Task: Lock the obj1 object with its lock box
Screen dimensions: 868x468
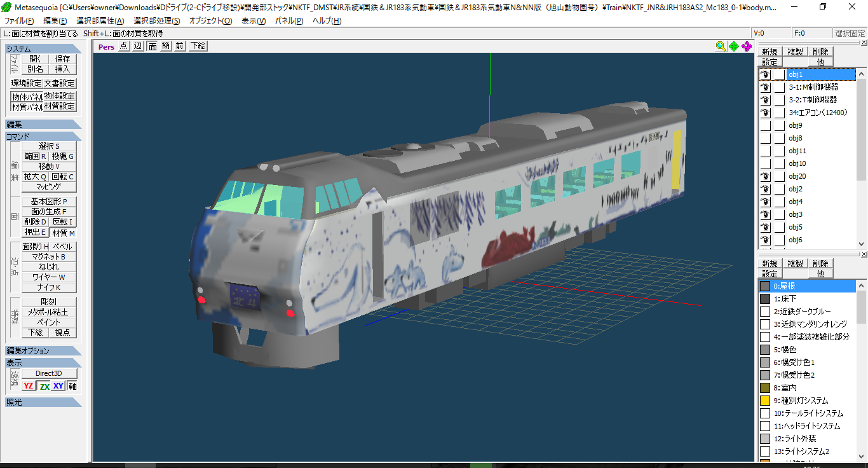Action: click(x=779, y=74)
